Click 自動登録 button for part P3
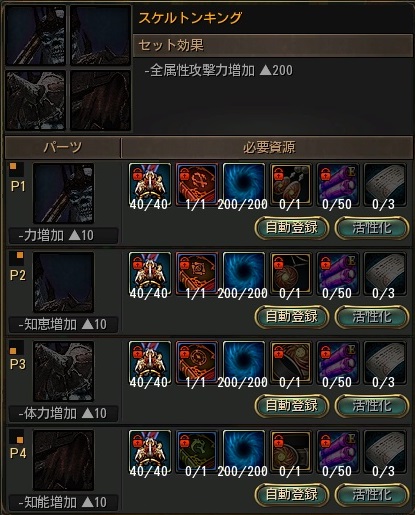Screen dimensions: 415x515 click(x=292, y=406)
